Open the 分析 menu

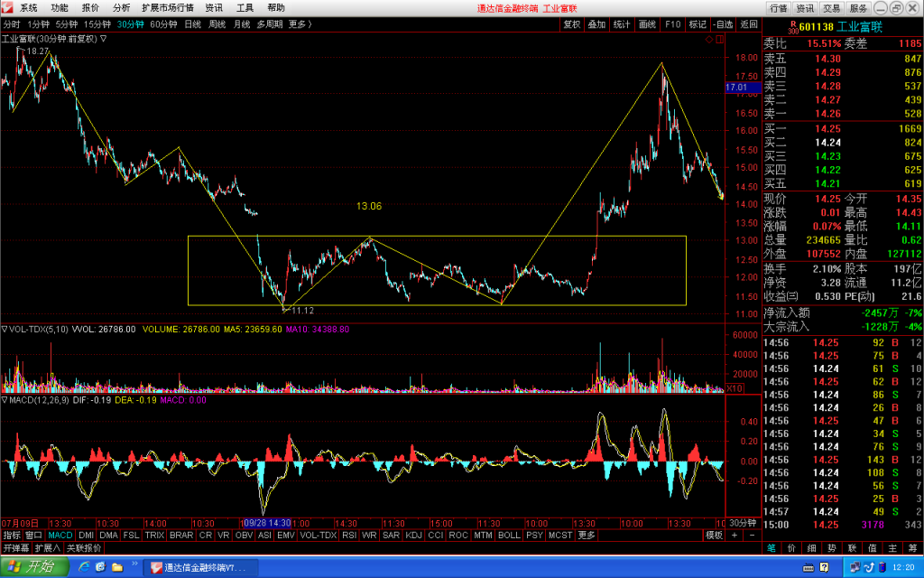(122, 7)
